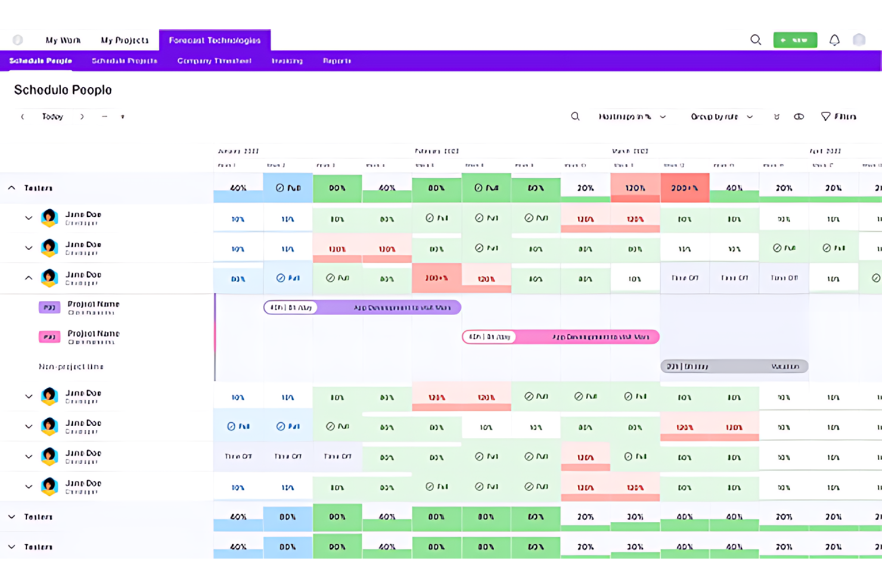Click the pink project badge beside Project Name
The height and width of the screenshot is (588, 882).
(49, 337)
